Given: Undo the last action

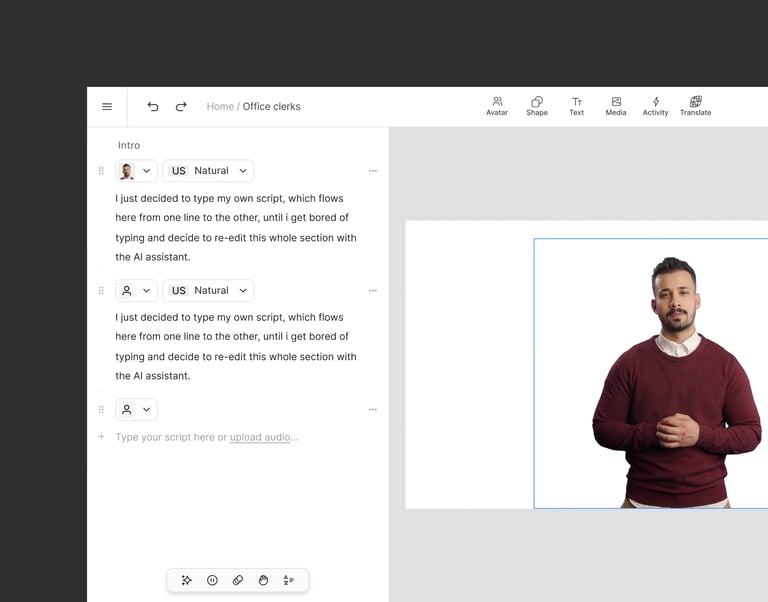Looking at the screenshot, I should (153, 107).
